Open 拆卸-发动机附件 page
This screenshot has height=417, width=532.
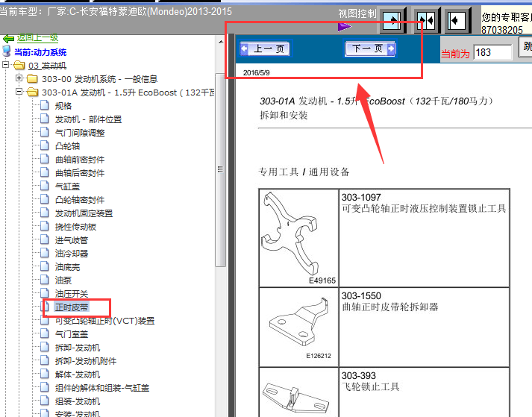86,361
